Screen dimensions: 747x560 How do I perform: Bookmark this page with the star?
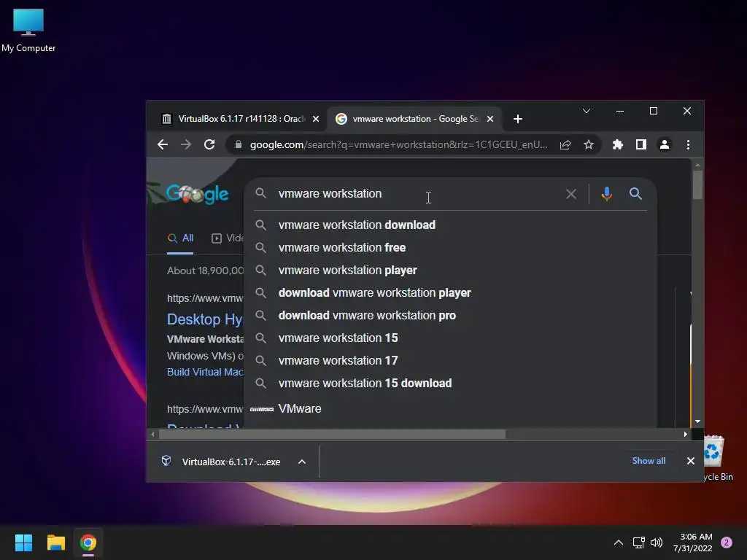point(589,145)
